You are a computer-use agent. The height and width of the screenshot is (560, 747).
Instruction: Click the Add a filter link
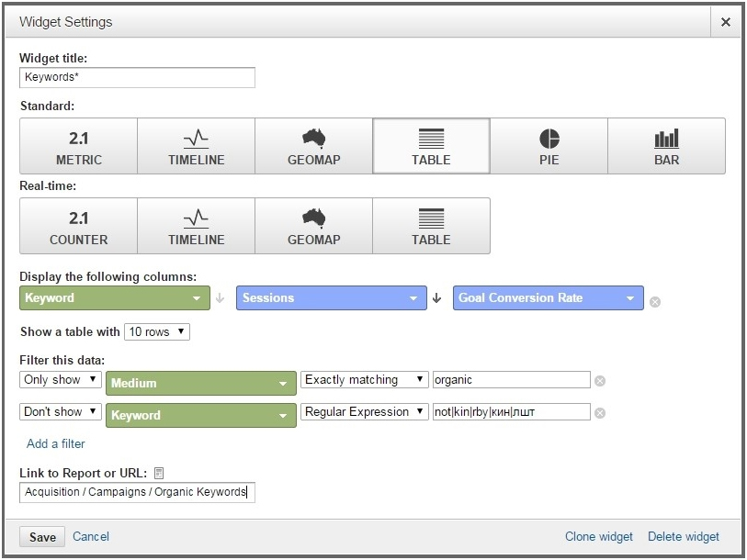coord(56,443)
